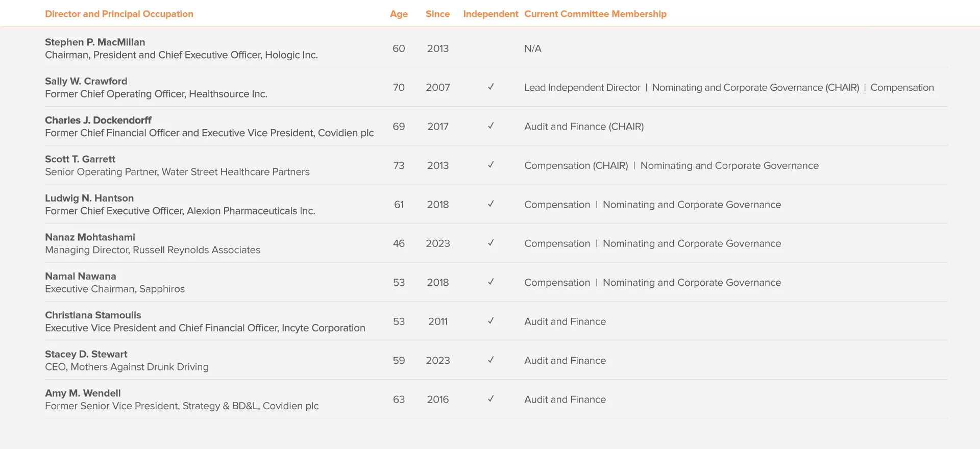Select the Since column header
Image resolution: width=980 pixels, height=449 pixels.
[438, 14]
